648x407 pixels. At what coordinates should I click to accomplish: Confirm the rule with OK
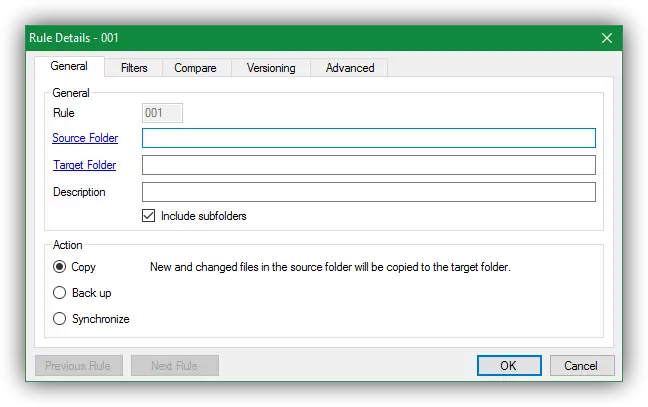[x=509, y=366]
